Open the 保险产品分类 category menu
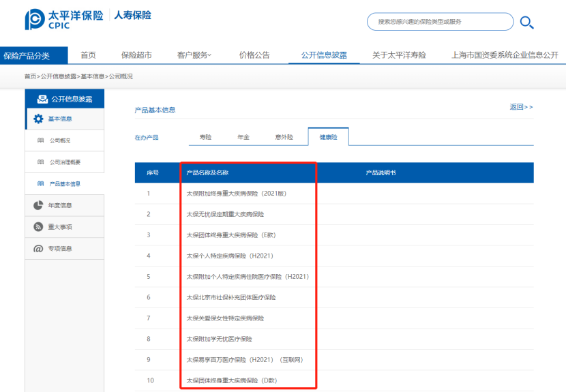 [x=34, y=56]
